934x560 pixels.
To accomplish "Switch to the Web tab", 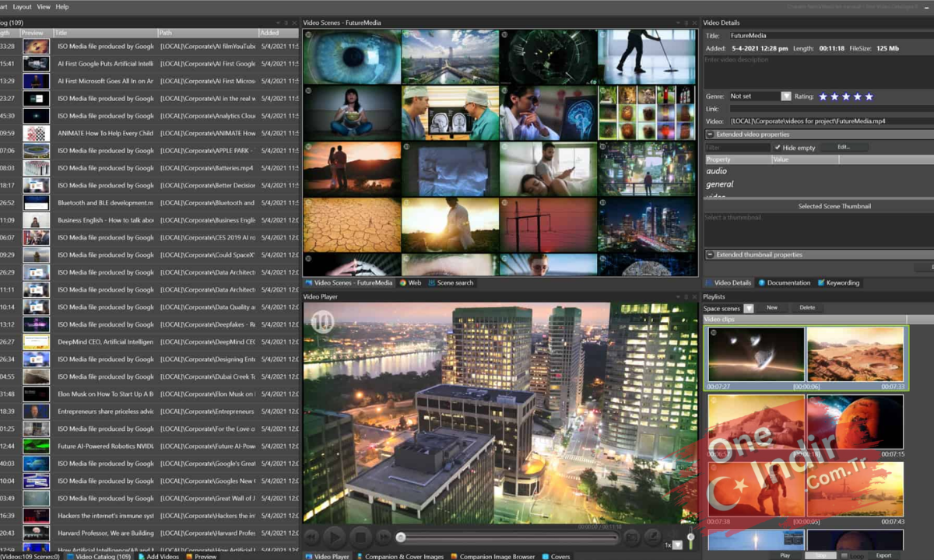I will pos(410,283).
